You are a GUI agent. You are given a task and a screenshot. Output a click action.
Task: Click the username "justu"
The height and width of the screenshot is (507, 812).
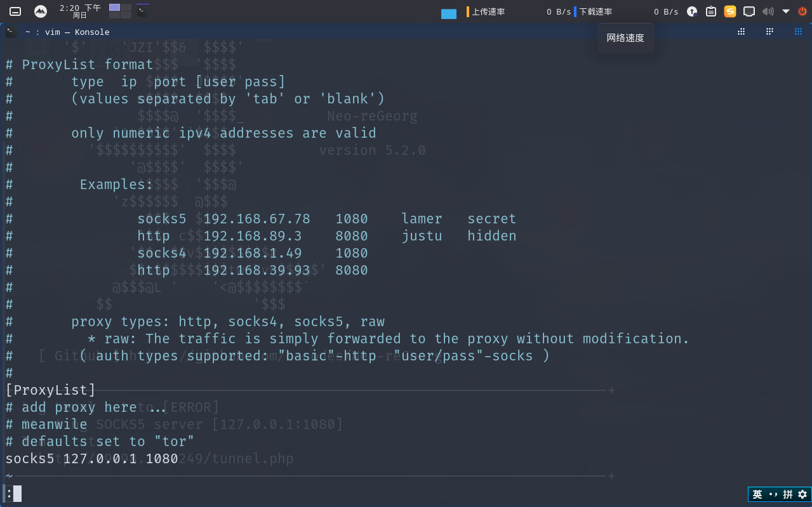[422, 236]
